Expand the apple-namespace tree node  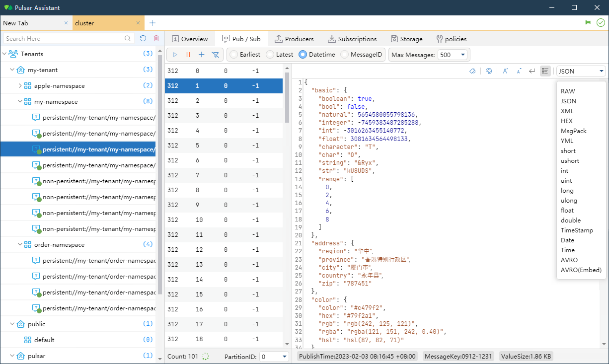(x=20, y=86)
